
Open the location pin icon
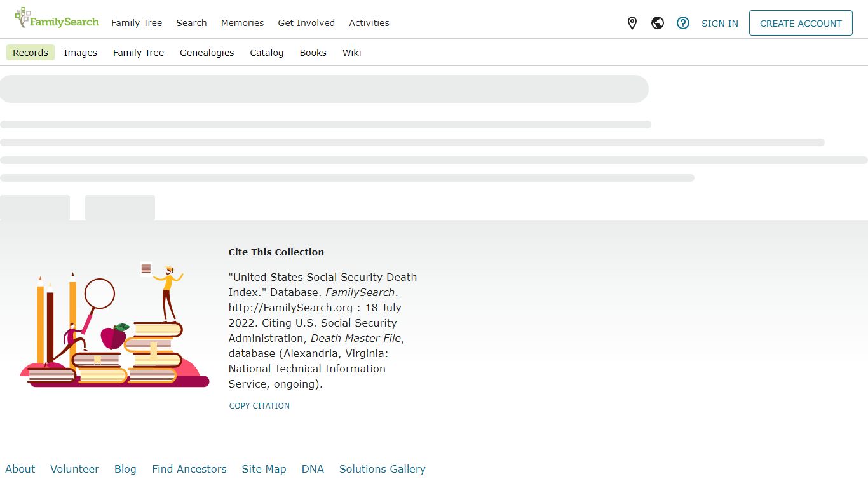[632, 24]
